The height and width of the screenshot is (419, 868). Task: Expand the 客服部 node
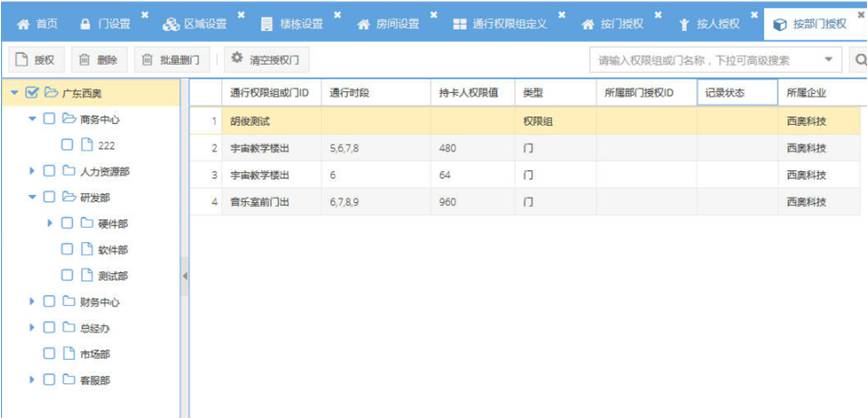32,380
